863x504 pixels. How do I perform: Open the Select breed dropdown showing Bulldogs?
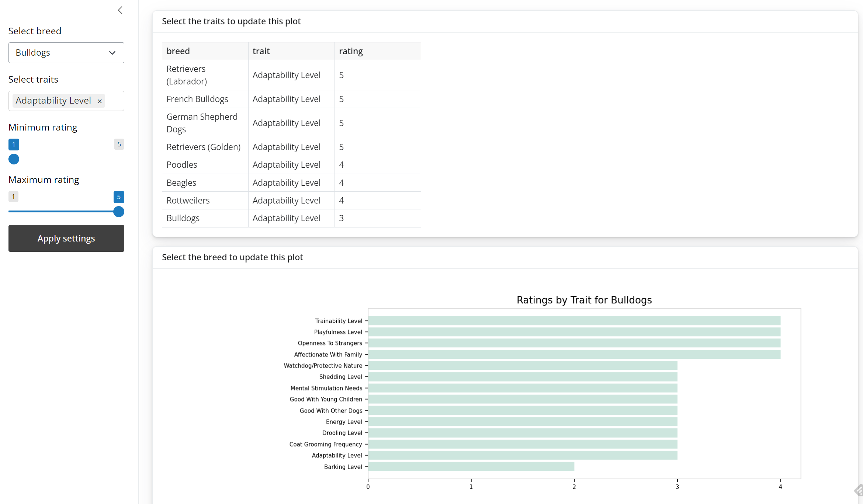pyautogui.click(x=66, y=53)
